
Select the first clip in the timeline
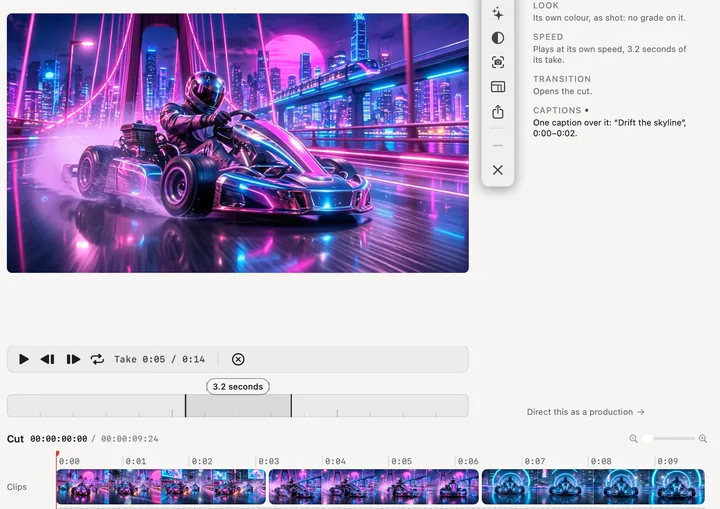pyautogui.click(x=161, y=486)
